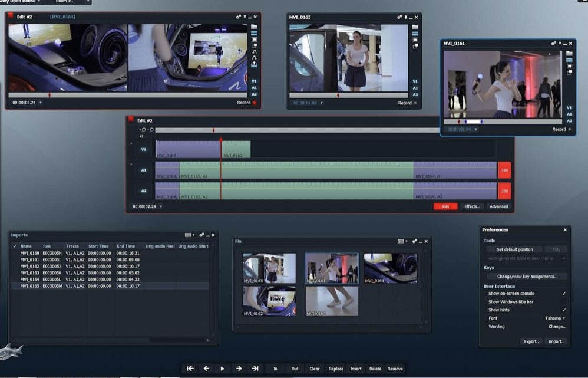Viewport: 588px width, 378px height.
Task: Click the pop-out windows icon in Edit #2 viewer
Action: tap(255, 46)
